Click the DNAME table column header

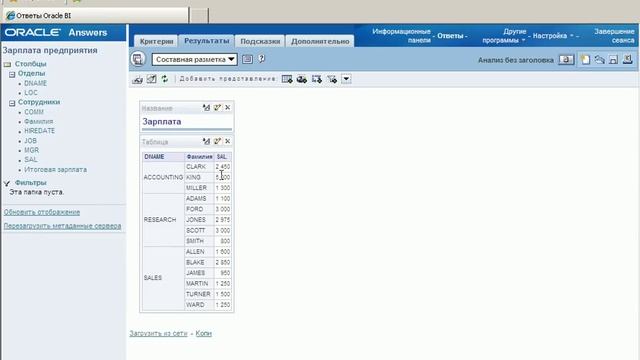[163, 157]
